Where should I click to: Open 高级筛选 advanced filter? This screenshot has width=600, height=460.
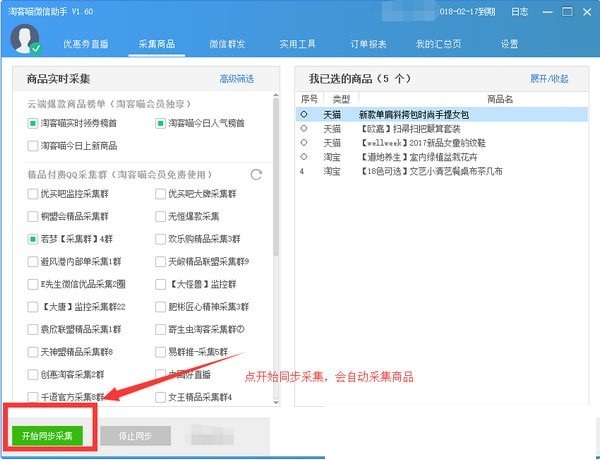pos(236,79)
